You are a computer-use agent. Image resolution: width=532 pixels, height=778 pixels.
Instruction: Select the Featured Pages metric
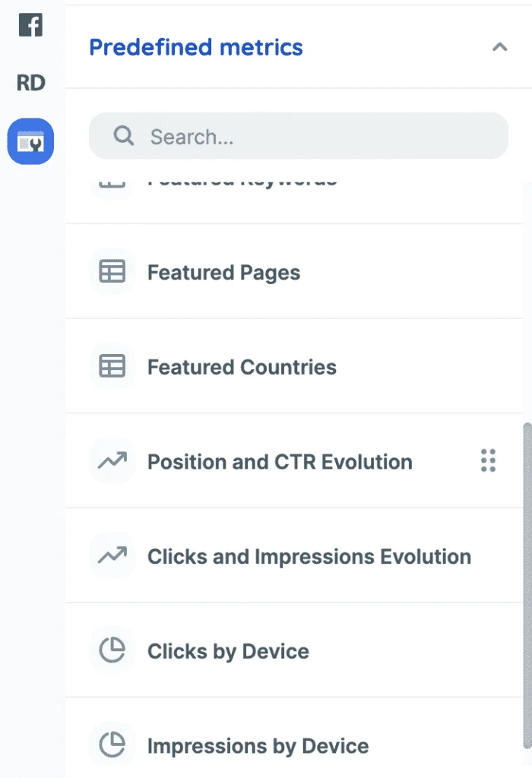[x=223, y=273]
